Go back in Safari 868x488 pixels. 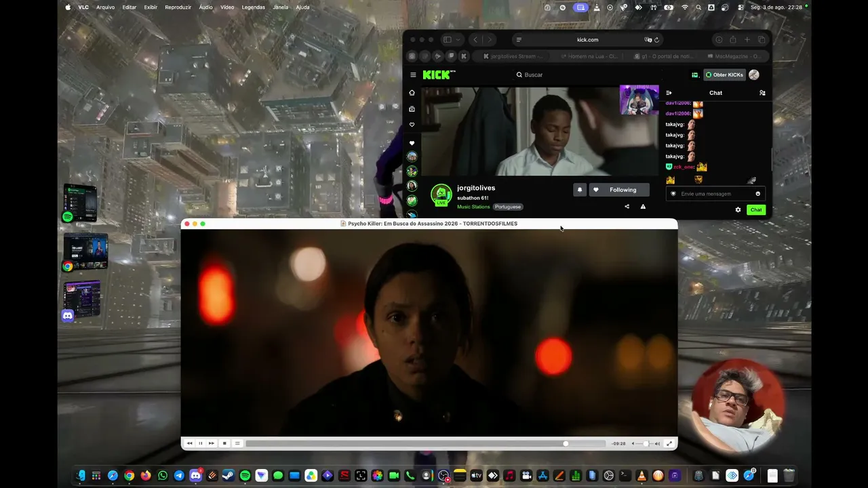tap(475, 40)
